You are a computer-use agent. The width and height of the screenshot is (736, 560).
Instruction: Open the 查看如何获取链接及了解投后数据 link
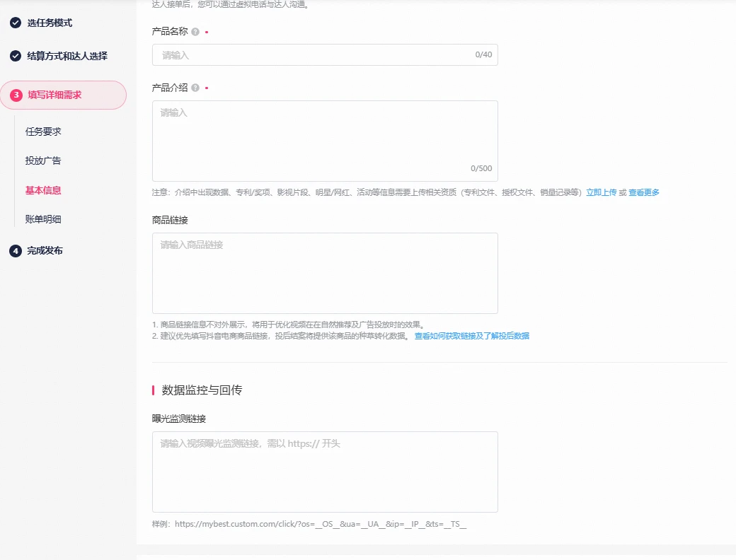point(471,336)
